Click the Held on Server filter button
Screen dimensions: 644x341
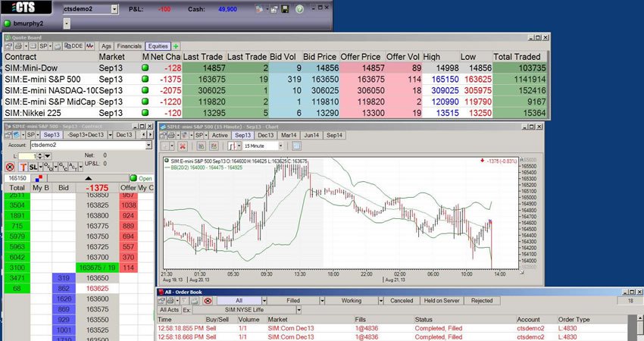(x=442, y=301)
